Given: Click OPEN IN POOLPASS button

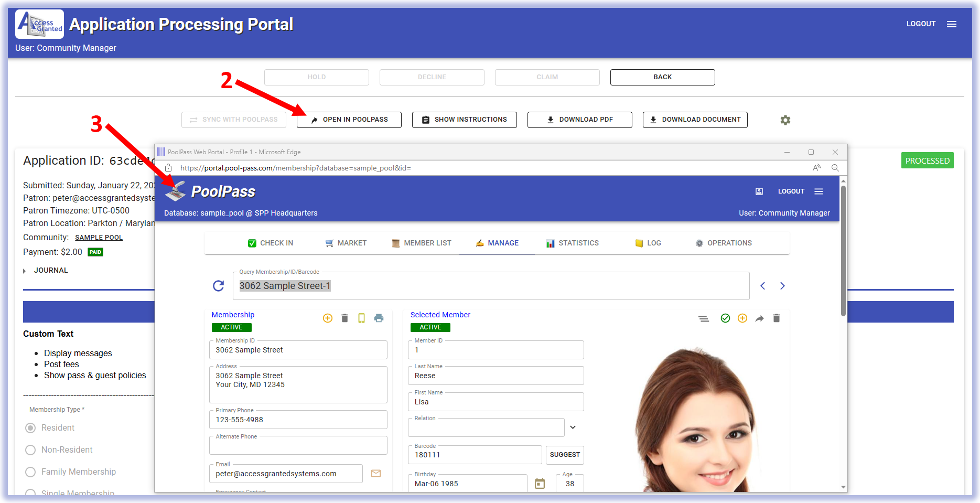Looking at the screenshot, I should (x=349, y=120).
